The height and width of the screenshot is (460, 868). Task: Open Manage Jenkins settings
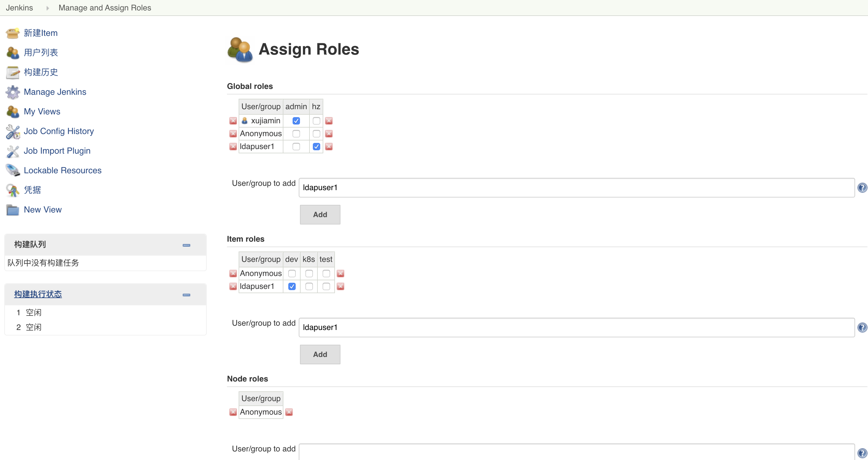coord(55,92)
